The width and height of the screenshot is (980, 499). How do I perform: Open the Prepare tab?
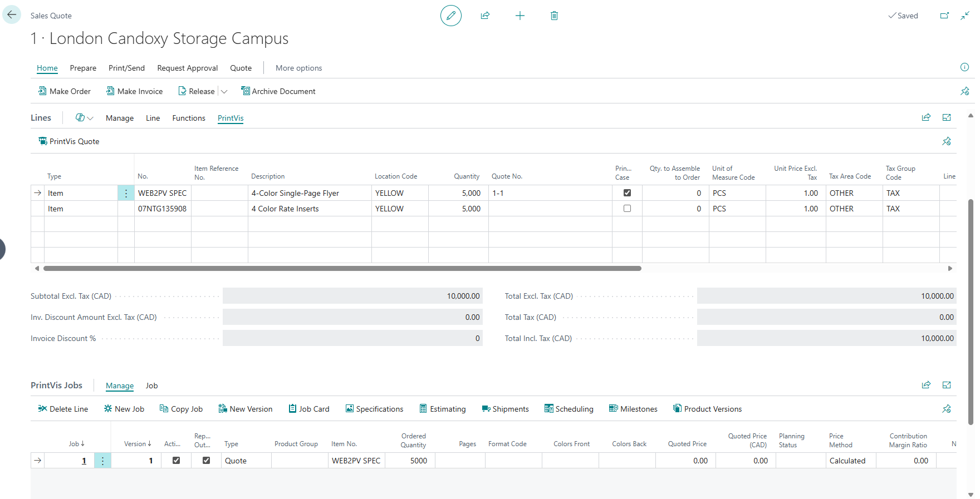click(x=83, y=68)
